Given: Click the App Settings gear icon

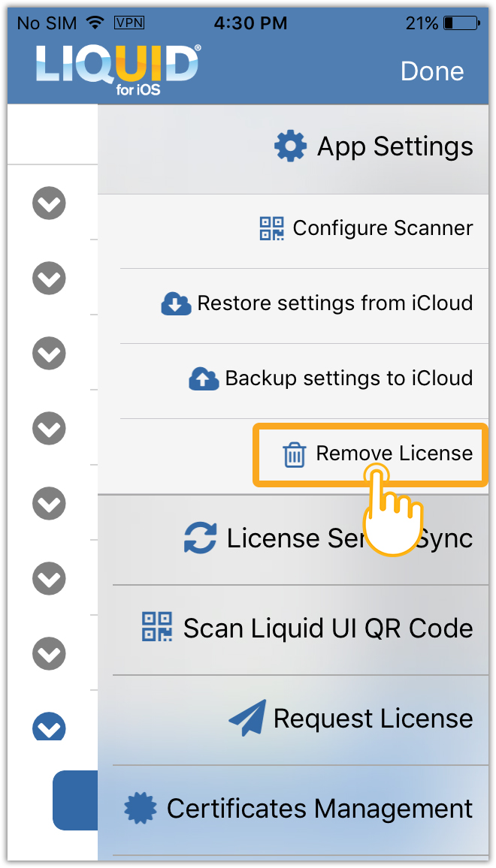Looking at the screenshot, I should 290,146.
